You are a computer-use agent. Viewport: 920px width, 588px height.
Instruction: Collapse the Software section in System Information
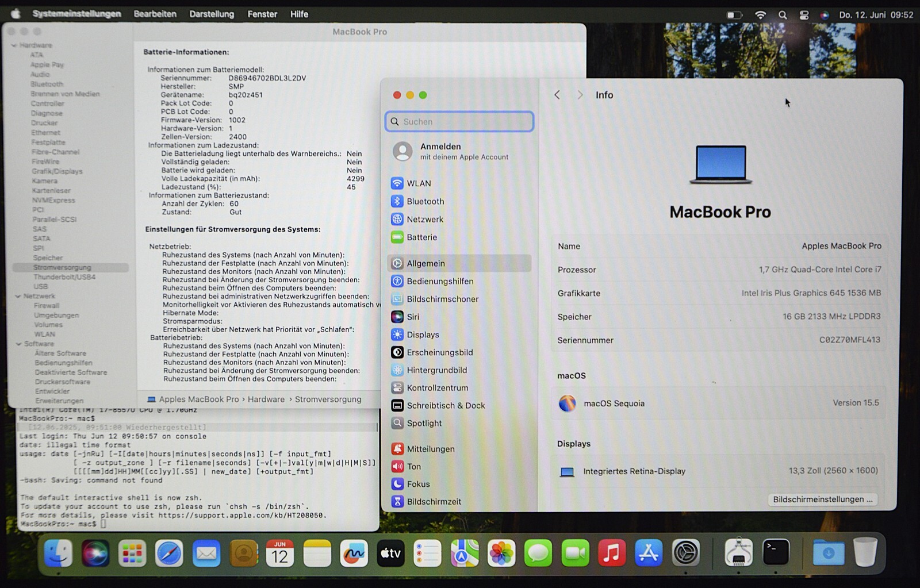pos(18,344)
